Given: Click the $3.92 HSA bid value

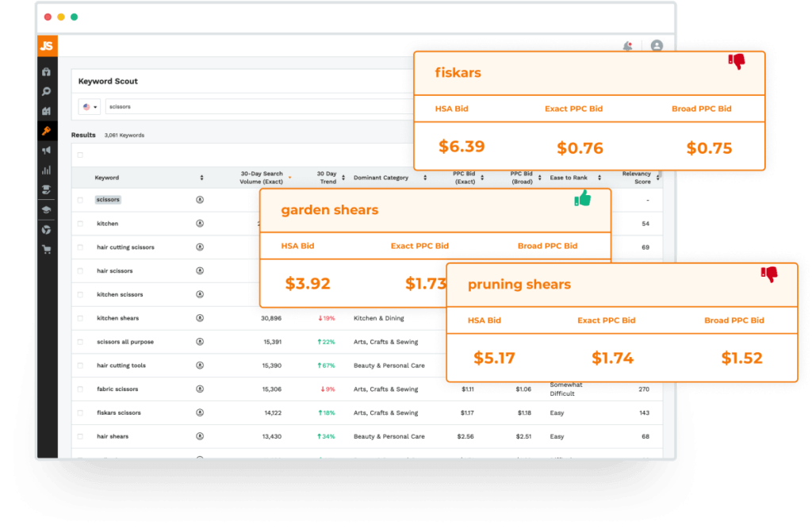Looking at the screenshot, I should (308, 283).
